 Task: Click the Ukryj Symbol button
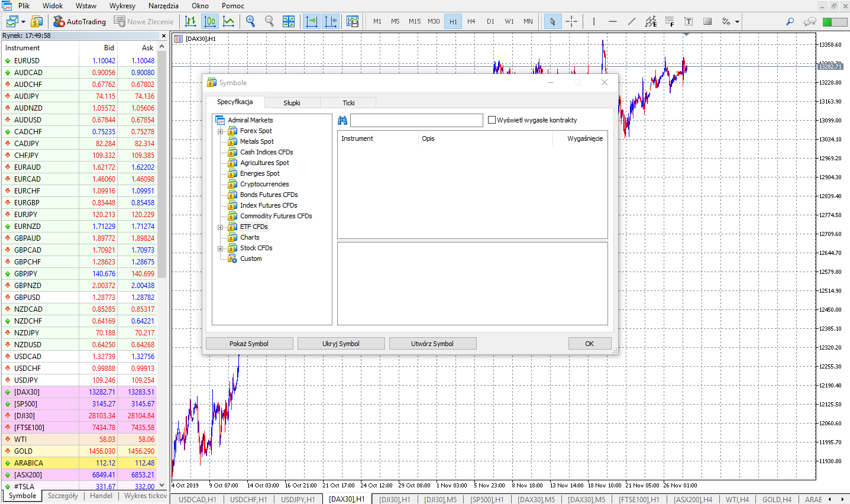click(341, 344)
